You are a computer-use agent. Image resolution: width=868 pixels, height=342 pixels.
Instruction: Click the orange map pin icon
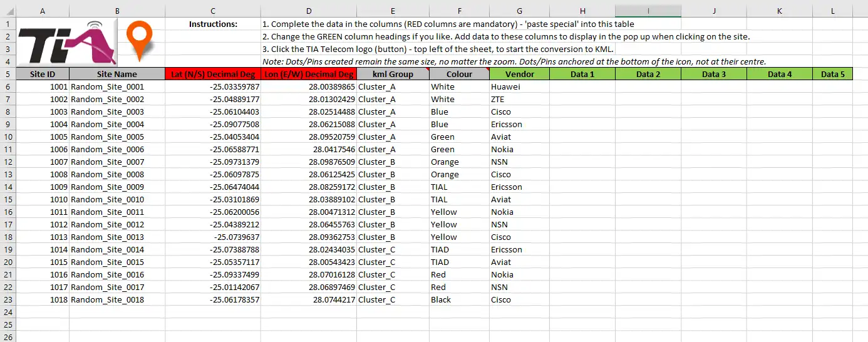click(140, 40)
